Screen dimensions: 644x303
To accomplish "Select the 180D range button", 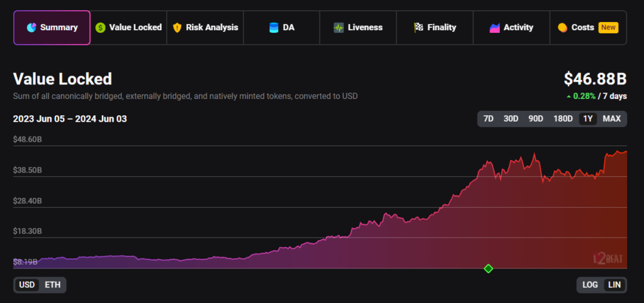I will 563,119.
